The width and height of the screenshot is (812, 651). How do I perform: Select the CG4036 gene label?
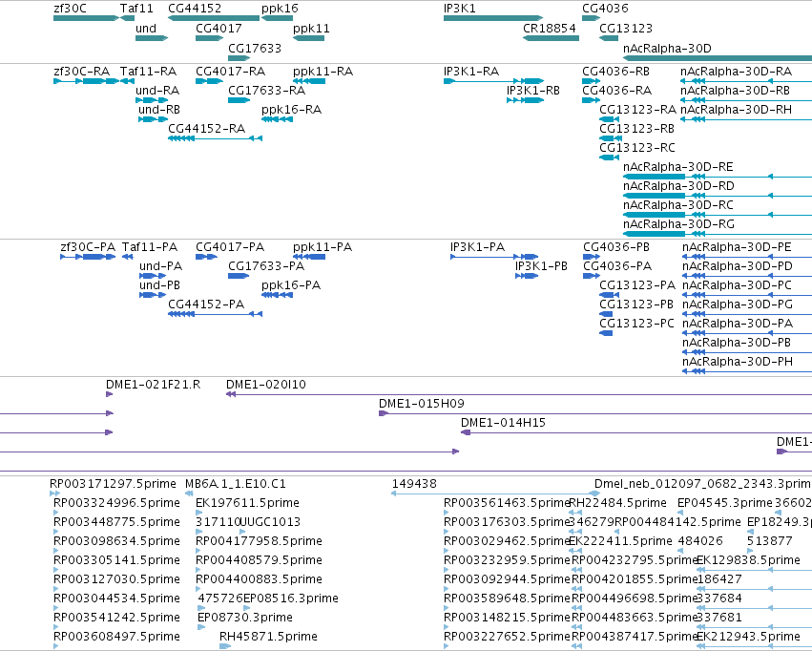pos(605,9)
